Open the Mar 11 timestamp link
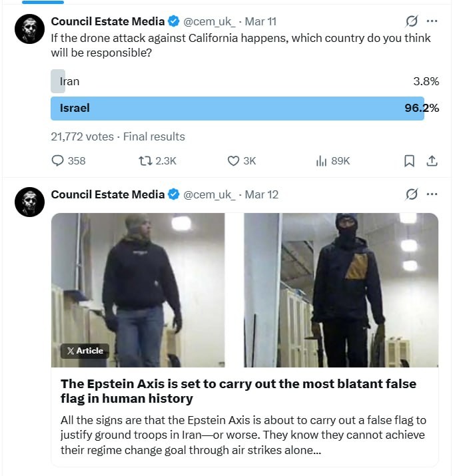461x476 pixels. point(260,21)
